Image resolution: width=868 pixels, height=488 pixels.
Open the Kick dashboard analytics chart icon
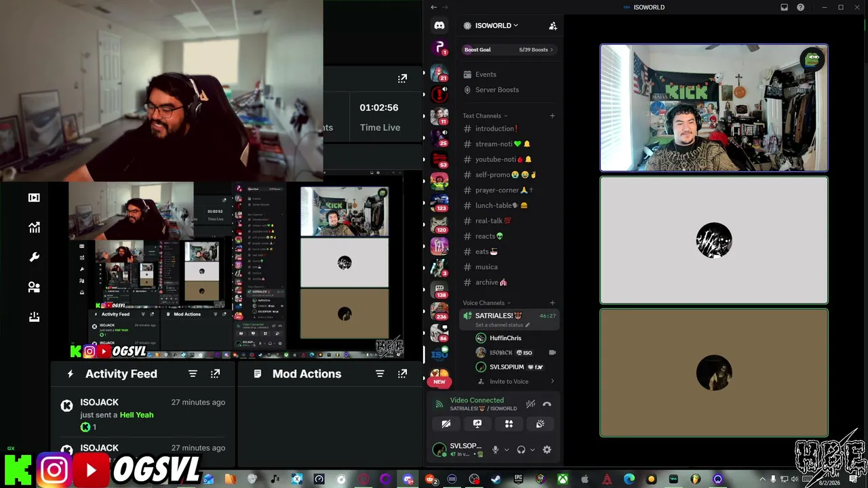click(x=34, y=228)
